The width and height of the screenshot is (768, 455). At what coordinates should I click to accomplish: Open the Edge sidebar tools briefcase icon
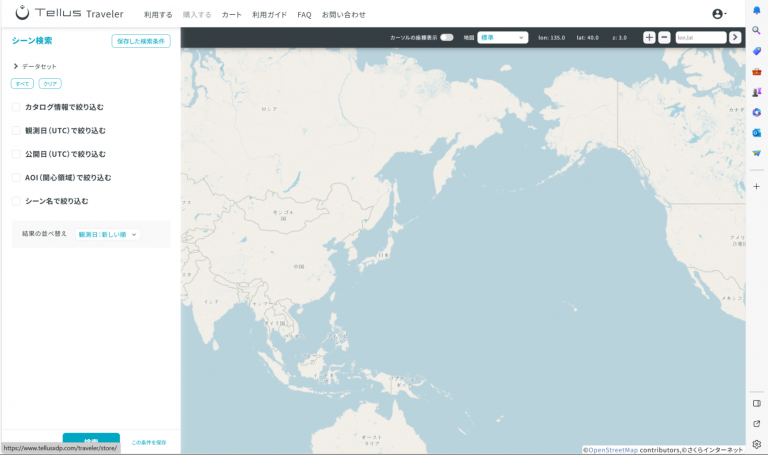coord(757,72)
